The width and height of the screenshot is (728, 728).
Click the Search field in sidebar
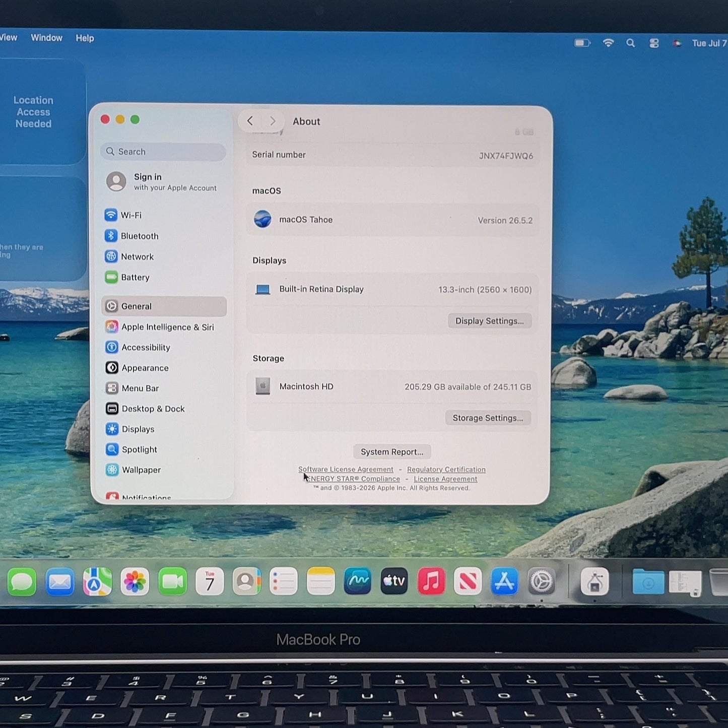coord(163,152)
